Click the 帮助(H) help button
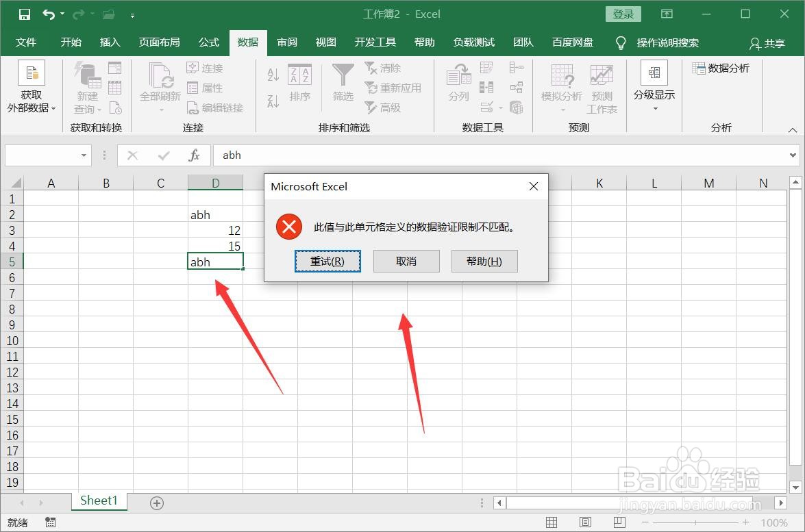 click(484, 261)
